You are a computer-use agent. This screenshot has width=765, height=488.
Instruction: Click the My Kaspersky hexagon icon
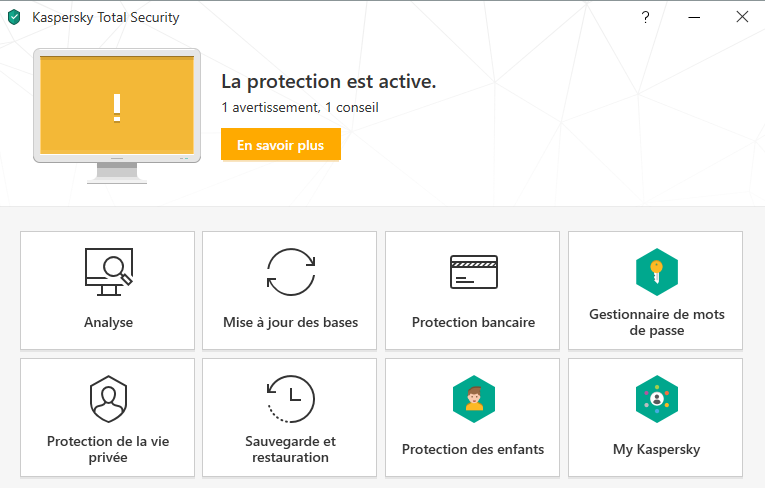click(656, 398)
